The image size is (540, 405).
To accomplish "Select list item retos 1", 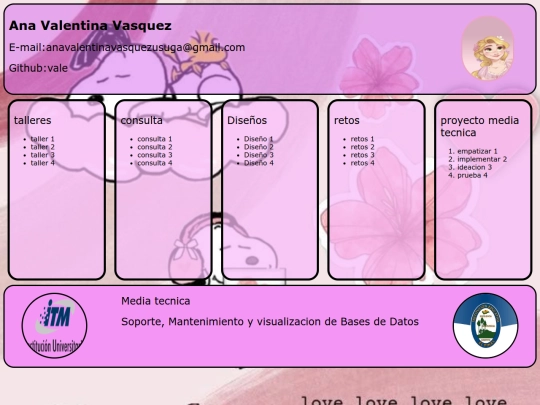I will click(x=362, y=139).
